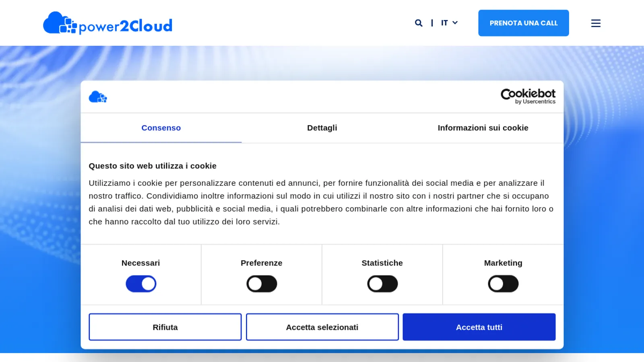Toggle the Necessari cookies switch
This screenshot has height=362, width=644.
(141, 284)
